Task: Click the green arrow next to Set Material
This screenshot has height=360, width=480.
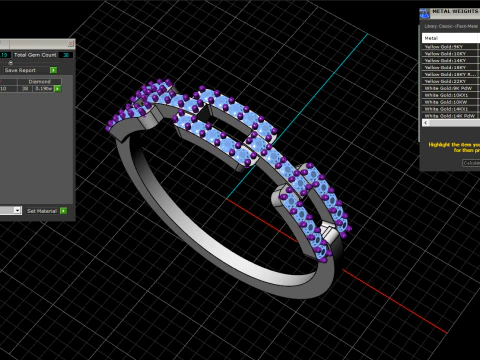Action: click(63, 211)
